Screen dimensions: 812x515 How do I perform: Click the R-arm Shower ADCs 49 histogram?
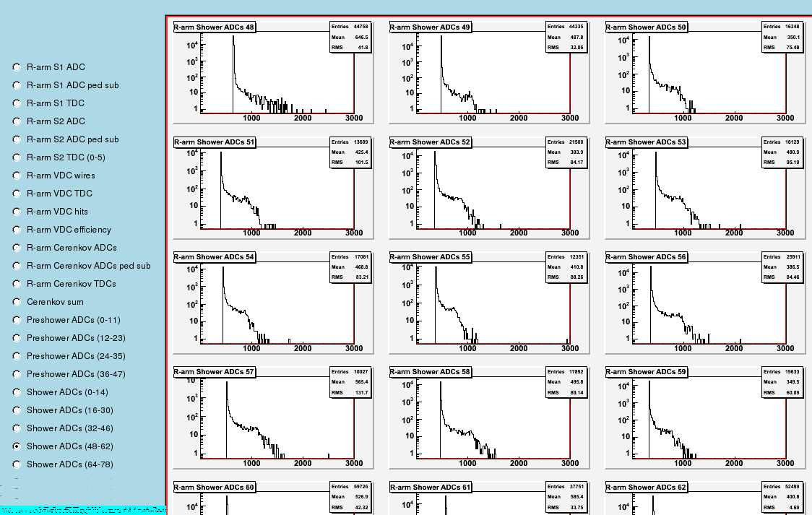[x=489, y=72]
